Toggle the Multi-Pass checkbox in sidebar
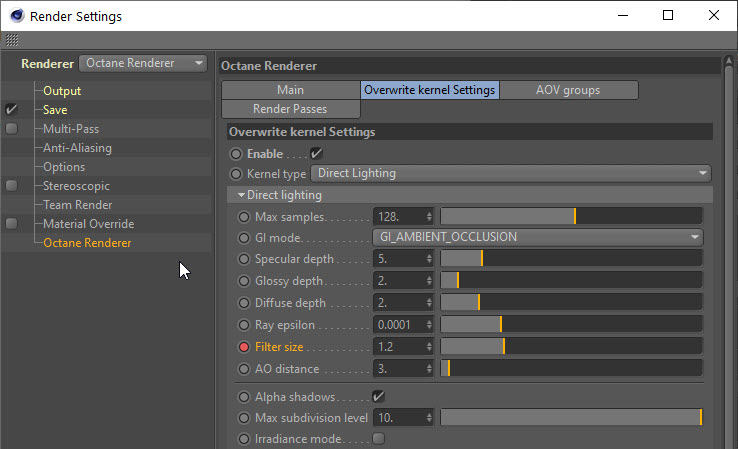Screen dimensions: 738x449 tap(11, 129)
